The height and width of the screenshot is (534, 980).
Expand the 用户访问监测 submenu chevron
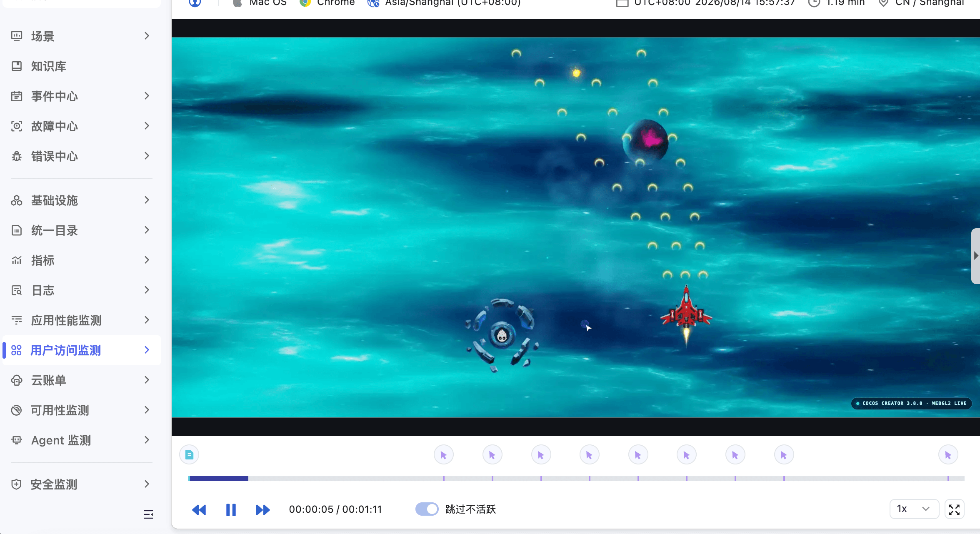coord(147,350)
